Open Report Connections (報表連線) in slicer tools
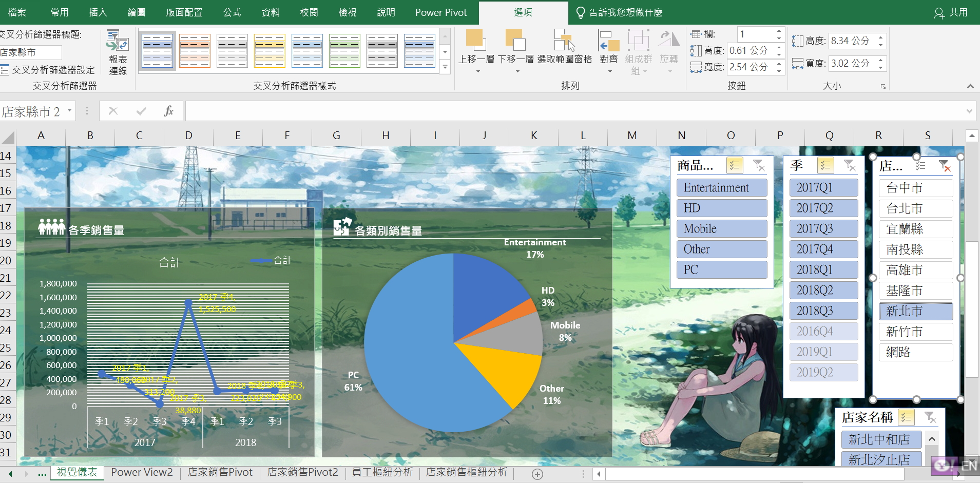This screenshot has height=483, width=980. (x=118, y=51)
